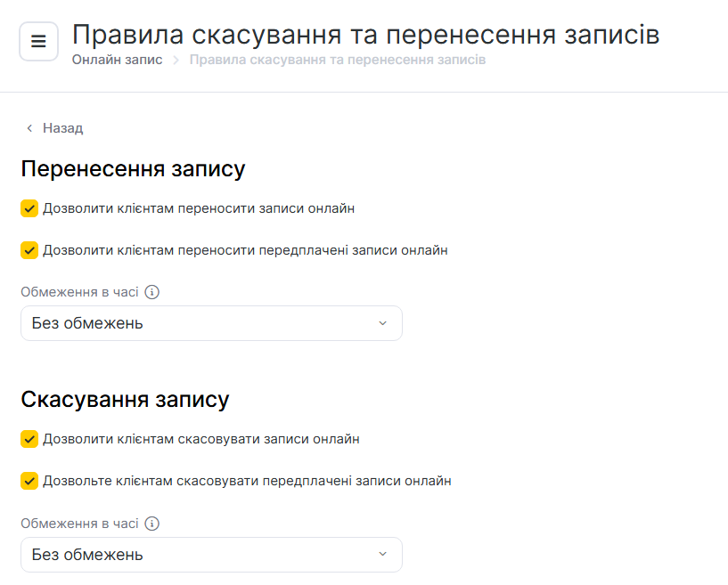Click the Перенесення запису section heading
The image size is (728, 585).
click(133, 168)
